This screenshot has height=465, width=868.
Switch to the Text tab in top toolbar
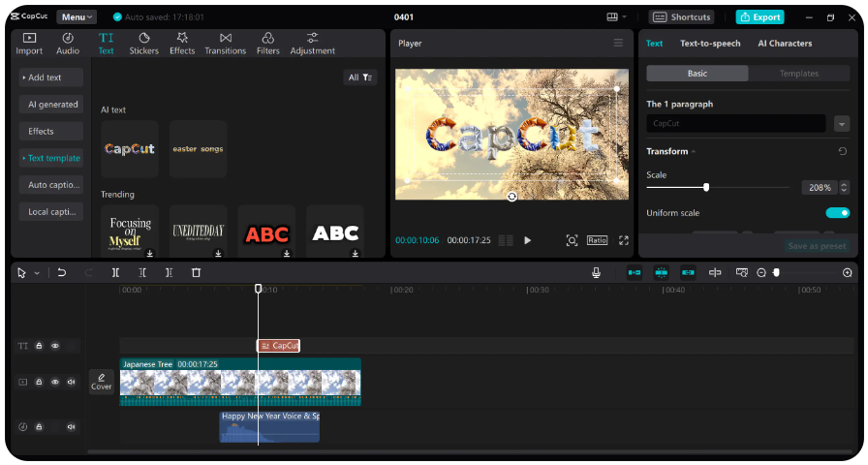click(106, 44)
